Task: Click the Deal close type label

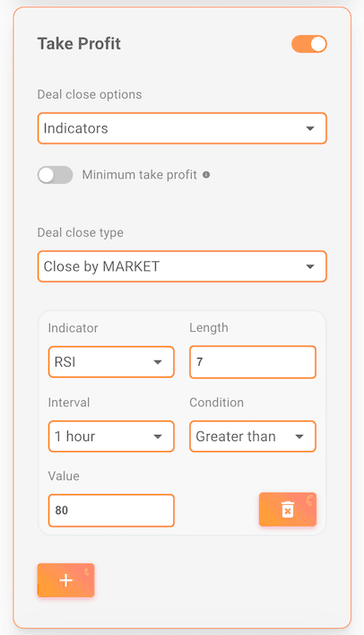Action: pos(80,233)
